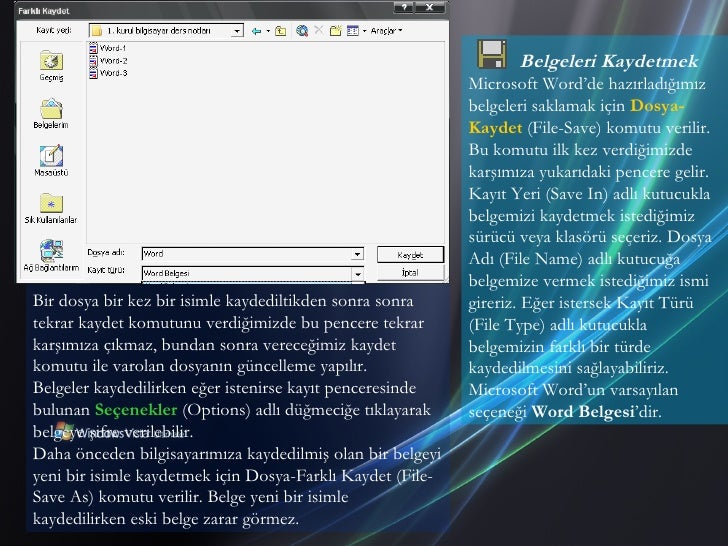Click the Back arrow in Farklı Kaydet toolbar
The image size is (728, 546).
pos(256,31)
